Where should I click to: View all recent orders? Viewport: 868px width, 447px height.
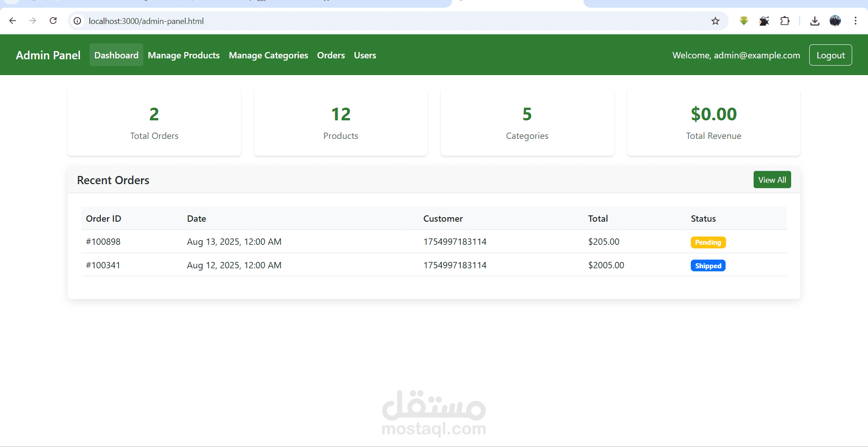(x=772, y=180)
